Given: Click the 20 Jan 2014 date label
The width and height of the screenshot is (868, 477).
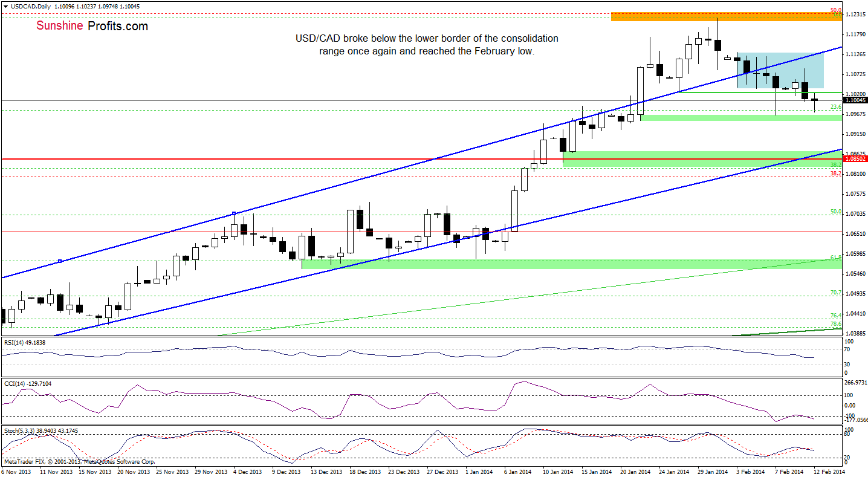Looking at the screenshot, I should tap(636, 471).
